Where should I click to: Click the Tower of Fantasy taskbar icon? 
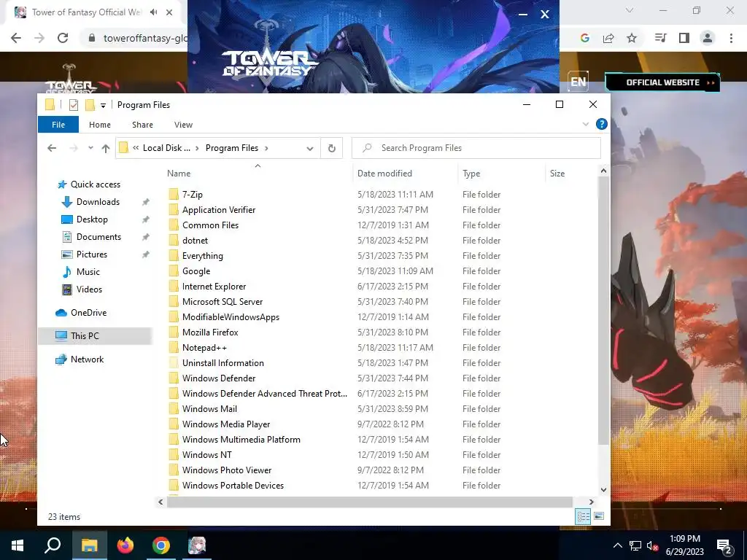(x=197, y=545)
